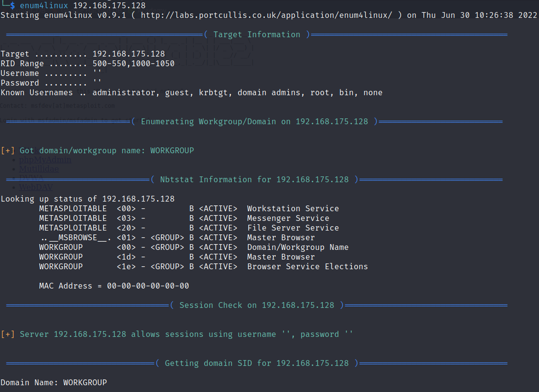Click the Nbtstat Information section header
Screen dimensions: 539x392
tap(255, 179)
